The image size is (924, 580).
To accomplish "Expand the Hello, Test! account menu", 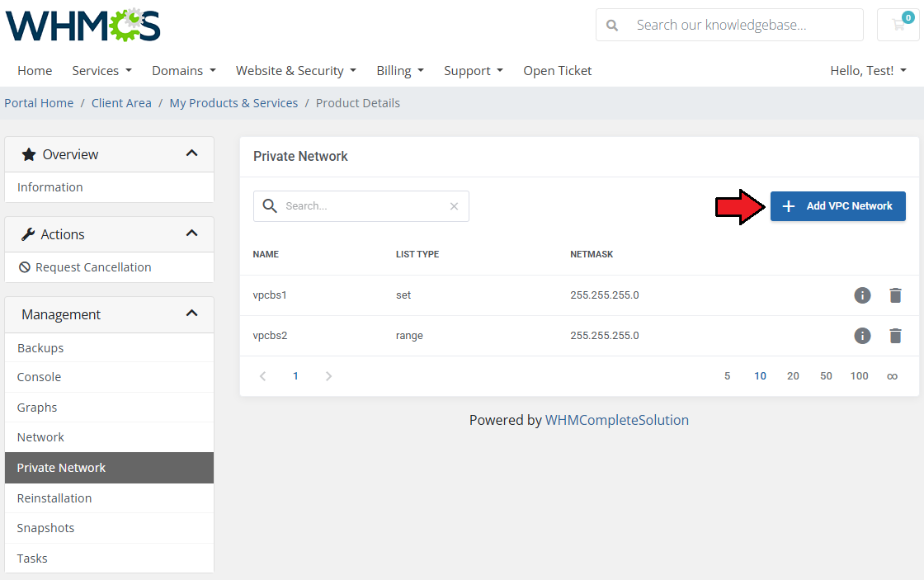I will click(x=868, y=71).
